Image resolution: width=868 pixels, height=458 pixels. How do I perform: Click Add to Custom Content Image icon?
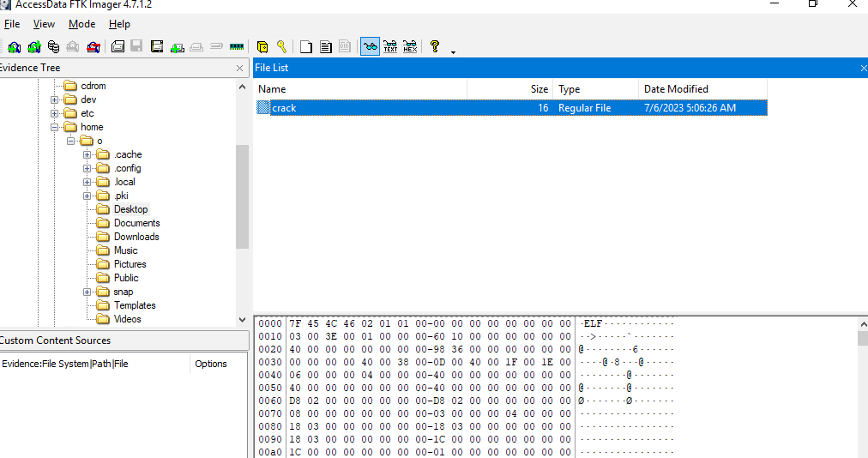click(x=178, y=47)
